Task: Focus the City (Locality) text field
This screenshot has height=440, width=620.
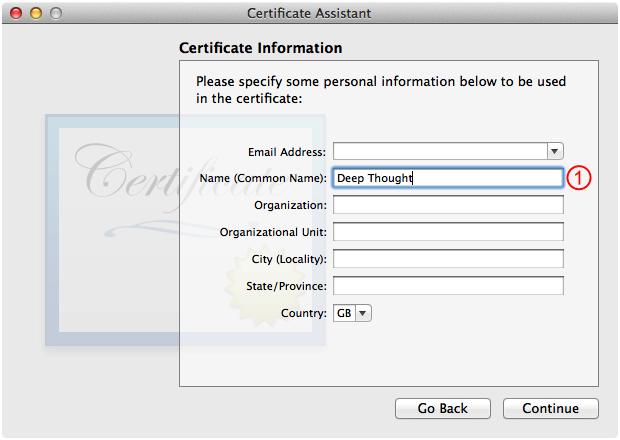Action: click(x=448, y=259)
